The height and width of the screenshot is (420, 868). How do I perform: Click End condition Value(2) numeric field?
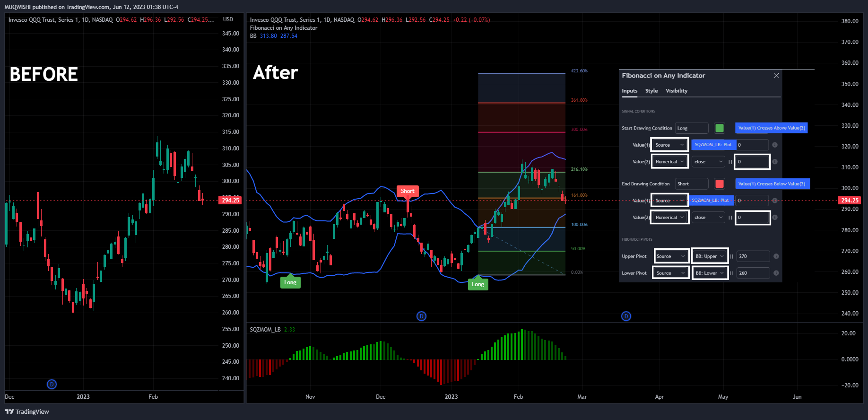[752, 218]
